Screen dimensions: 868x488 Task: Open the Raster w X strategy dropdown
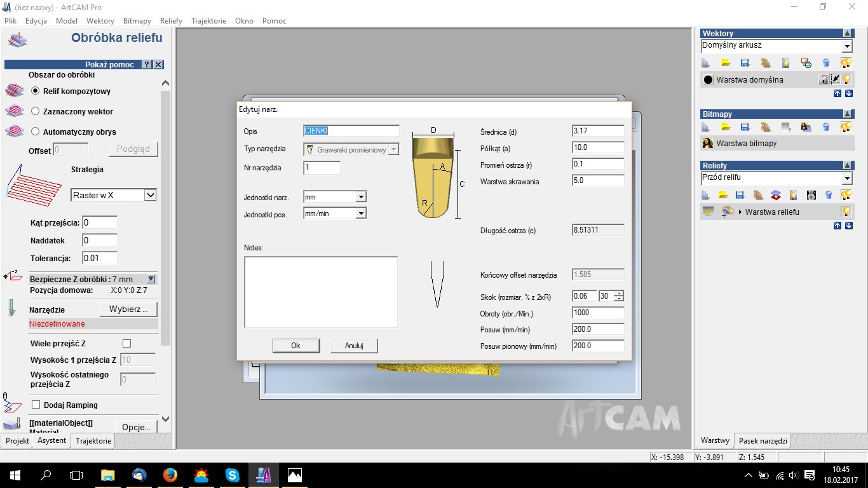click(151, 195)
